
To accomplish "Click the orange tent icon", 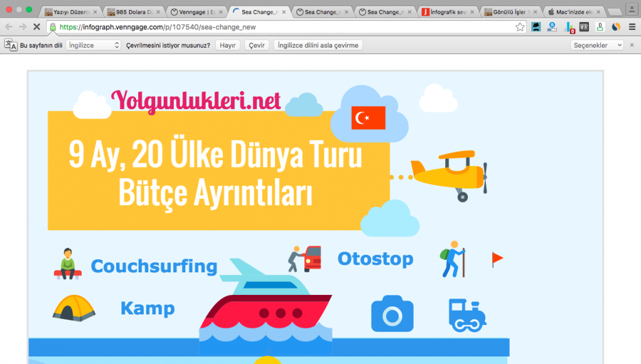I will coord(74,308).
